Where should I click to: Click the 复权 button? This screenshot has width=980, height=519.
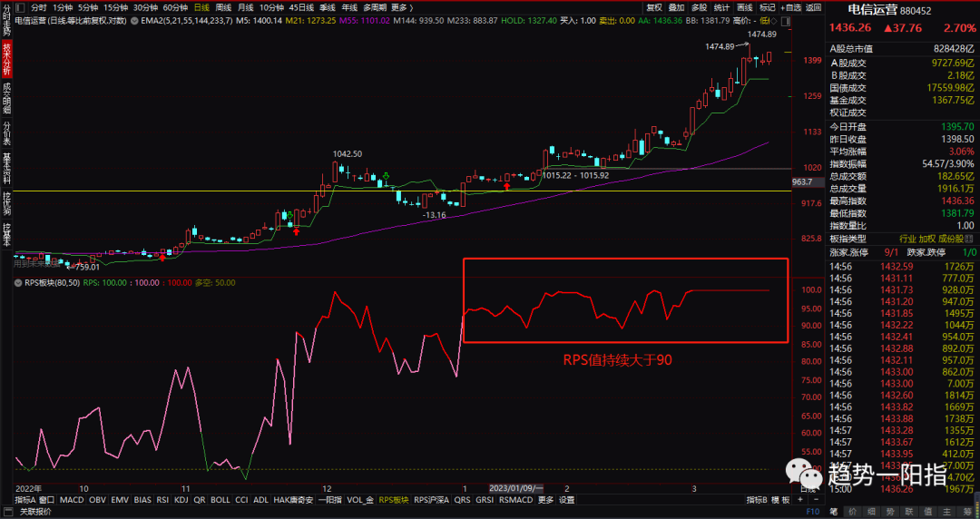click(653, 7)
